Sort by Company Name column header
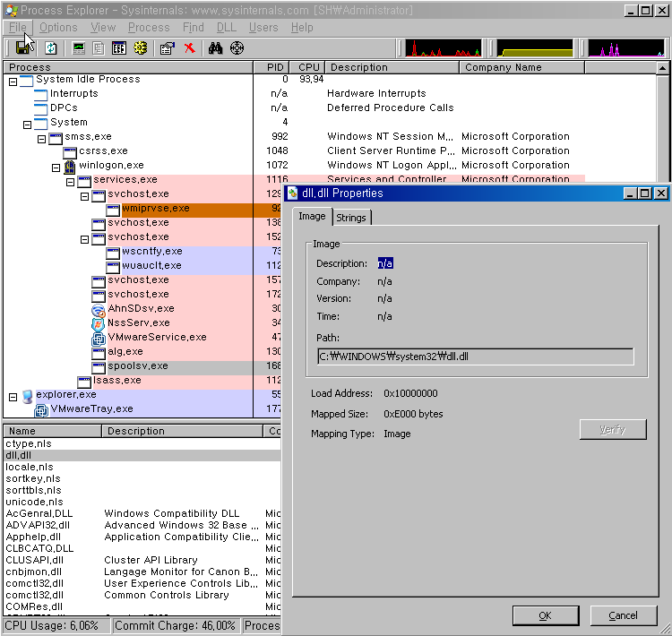672x636 pixels. tap(522, 67)
